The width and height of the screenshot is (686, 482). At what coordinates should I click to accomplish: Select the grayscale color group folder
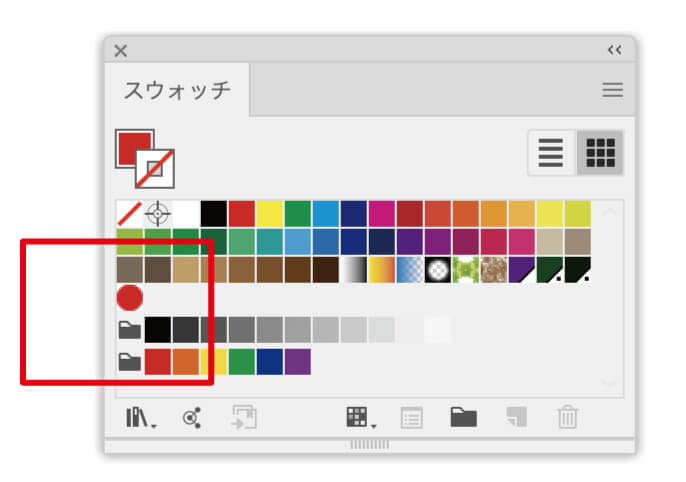(x=130, y=330)
